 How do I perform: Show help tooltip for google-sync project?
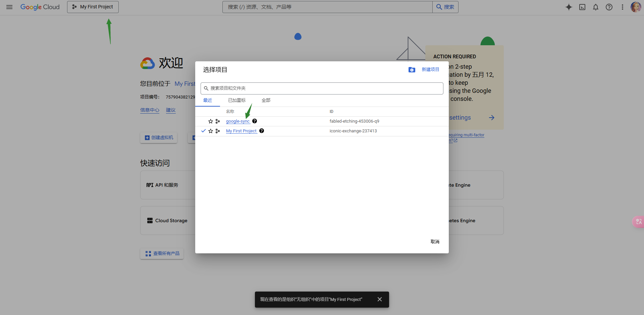[x=255, y=121]
